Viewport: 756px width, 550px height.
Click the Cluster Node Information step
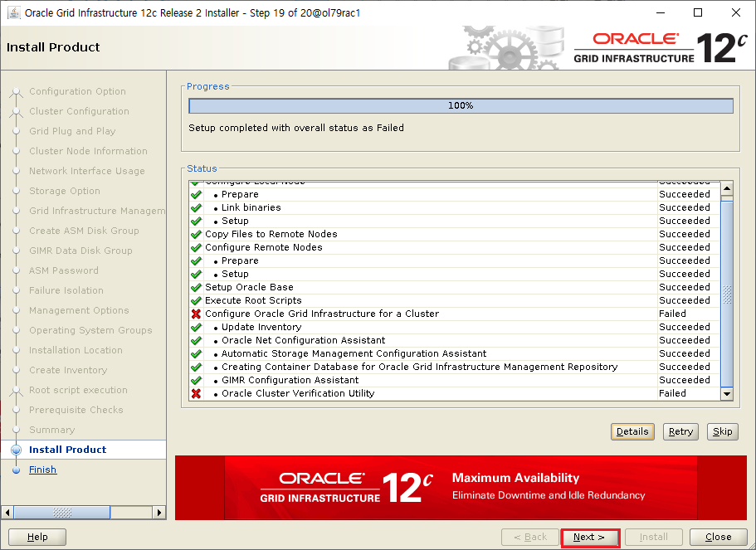pyautogui.click(x=88, y=151)
